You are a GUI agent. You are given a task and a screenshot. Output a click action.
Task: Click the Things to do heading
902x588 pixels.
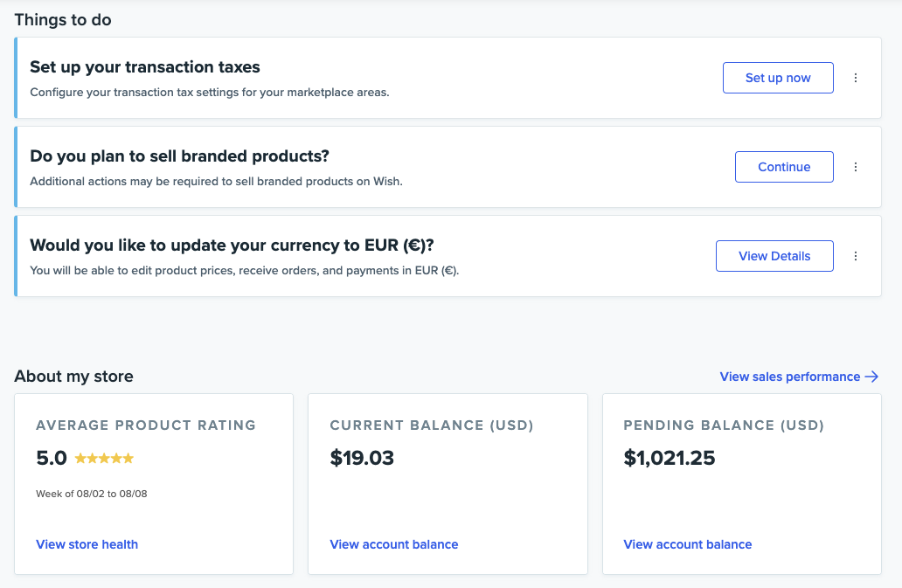[62, 19]
